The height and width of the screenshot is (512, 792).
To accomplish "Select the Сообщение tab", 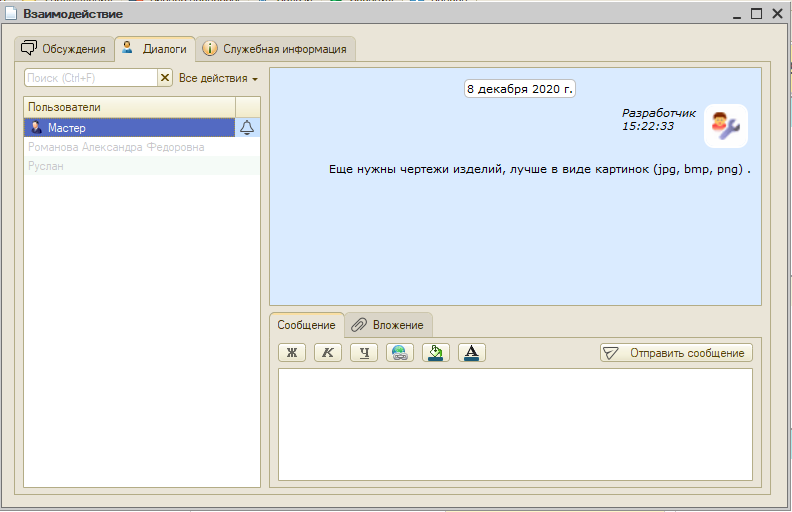I will (306, 325).
